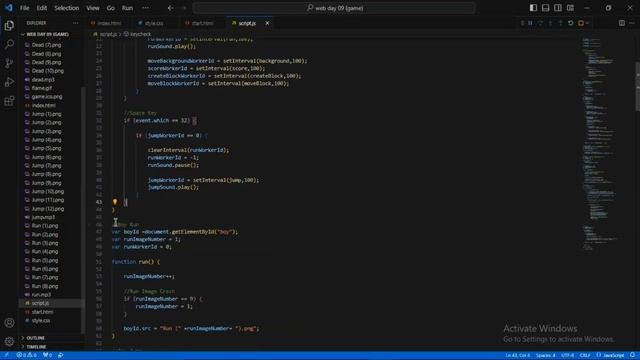Open editor More Actions ellipsis

[632, 23]
